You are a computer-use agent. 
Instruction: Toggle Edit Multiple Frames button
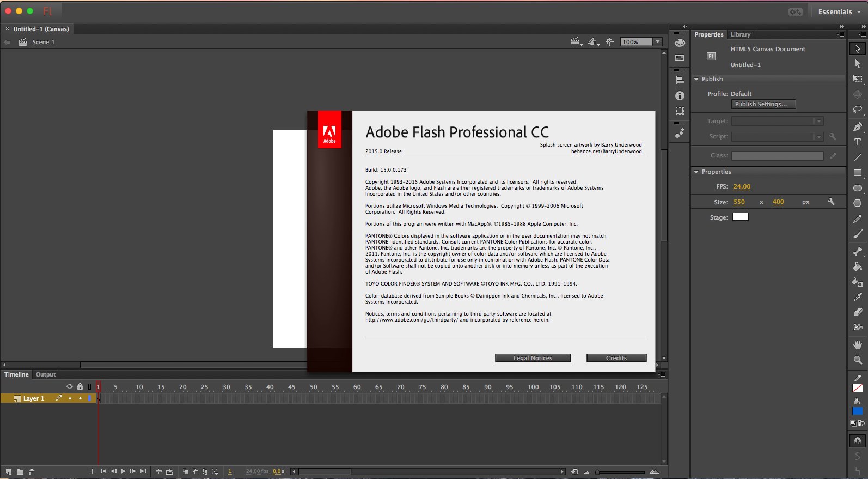click(x=205, y=472)
